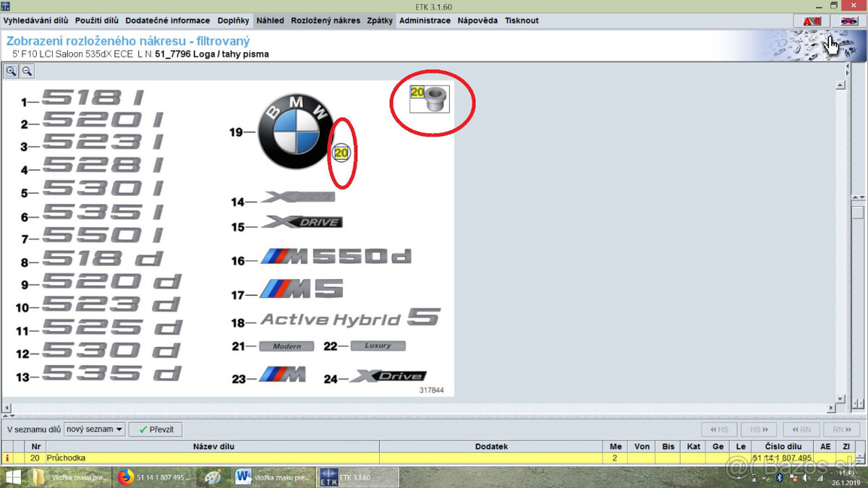
Task: Open the Nápověda menu
Action: pyautogui.click(x=477, y=20)
